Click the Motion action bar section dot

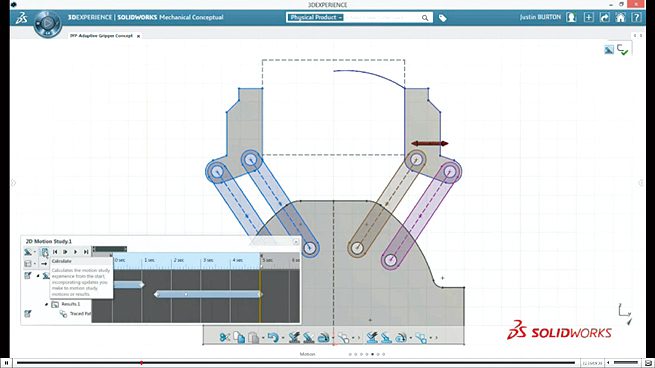click(x=373, y=354)
